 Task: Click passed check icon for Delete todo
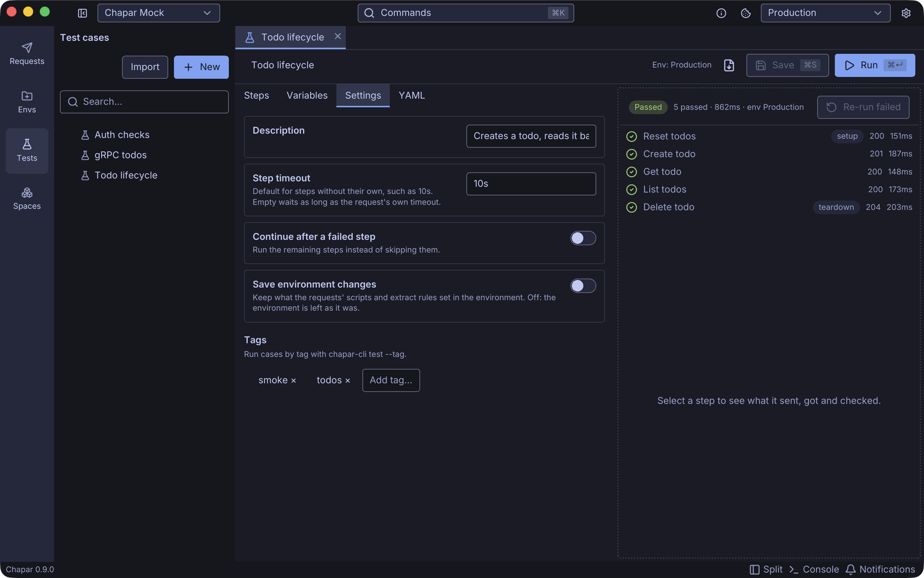632,207
